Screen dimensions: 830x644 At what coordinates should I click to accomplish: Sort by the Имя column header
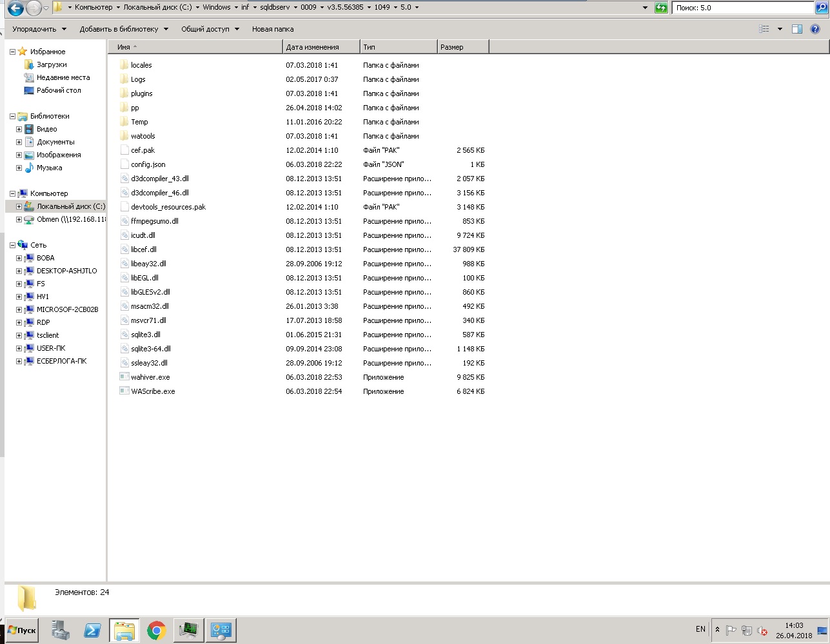click(195, 47)
